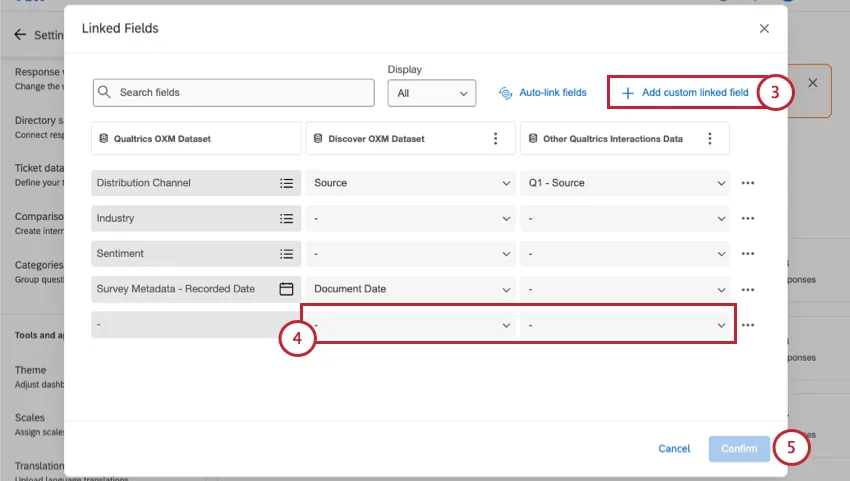Viewport: 850px width, 481px height.
Task: Click Add custom linked field
Action: pos(685,93)
